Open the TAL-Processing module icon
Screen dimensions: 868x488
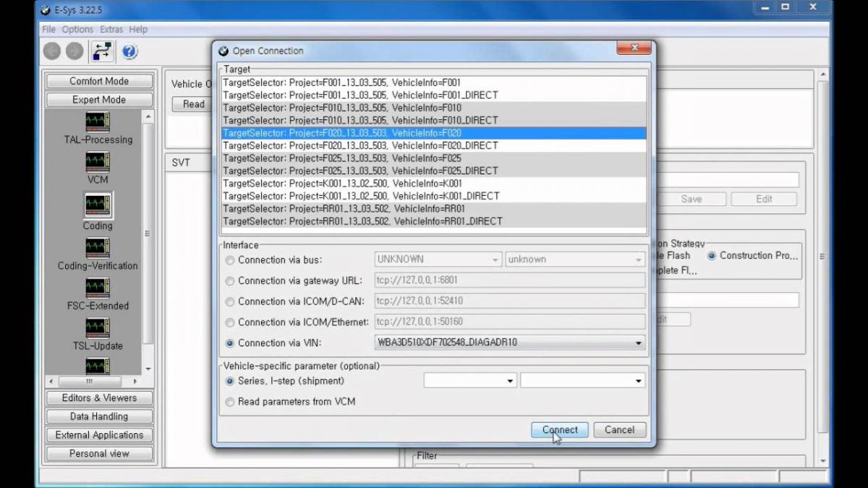[x=98, y=121]
